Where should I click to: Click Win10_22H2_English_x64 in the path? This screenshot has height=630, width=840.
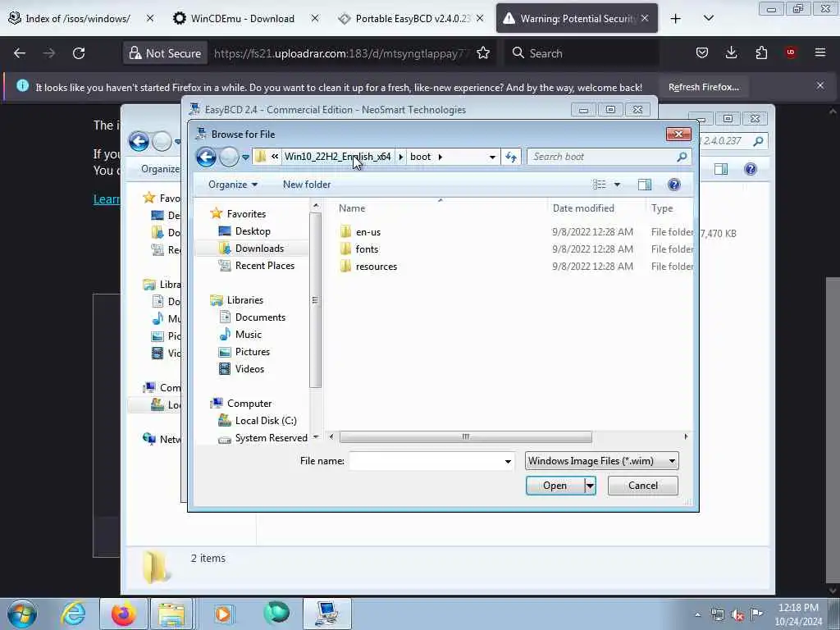coord(337,157)
